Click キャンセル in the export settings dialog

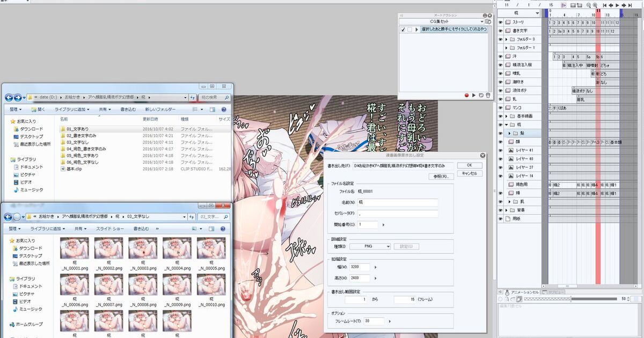point(470,174)
